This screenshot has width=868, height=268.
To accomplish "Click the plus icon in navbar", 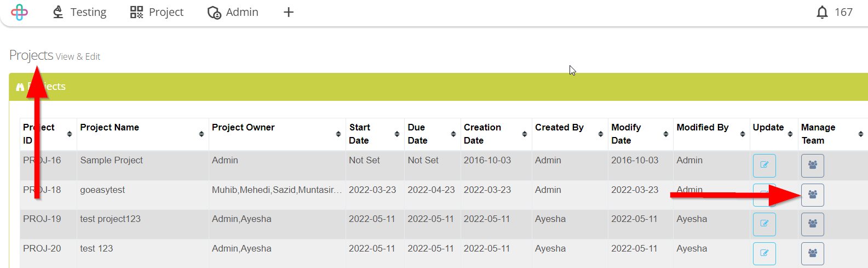I will tap(289, 12).
